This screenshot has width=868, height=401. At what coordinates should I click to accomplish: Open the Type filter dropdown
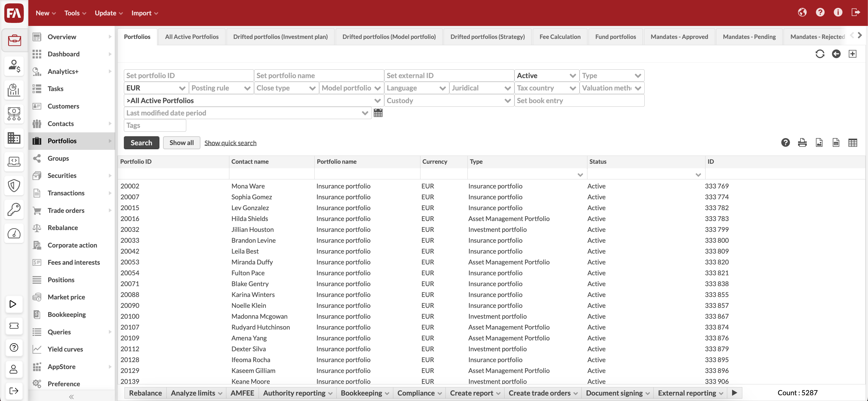point(612,75)
